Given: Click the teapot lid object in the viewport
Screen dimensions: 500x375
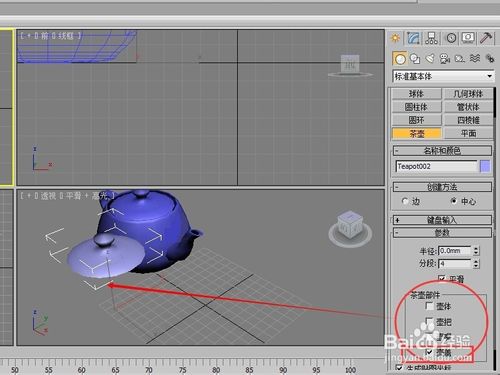Looking at the screenshot, I should (x=106, y=257).
